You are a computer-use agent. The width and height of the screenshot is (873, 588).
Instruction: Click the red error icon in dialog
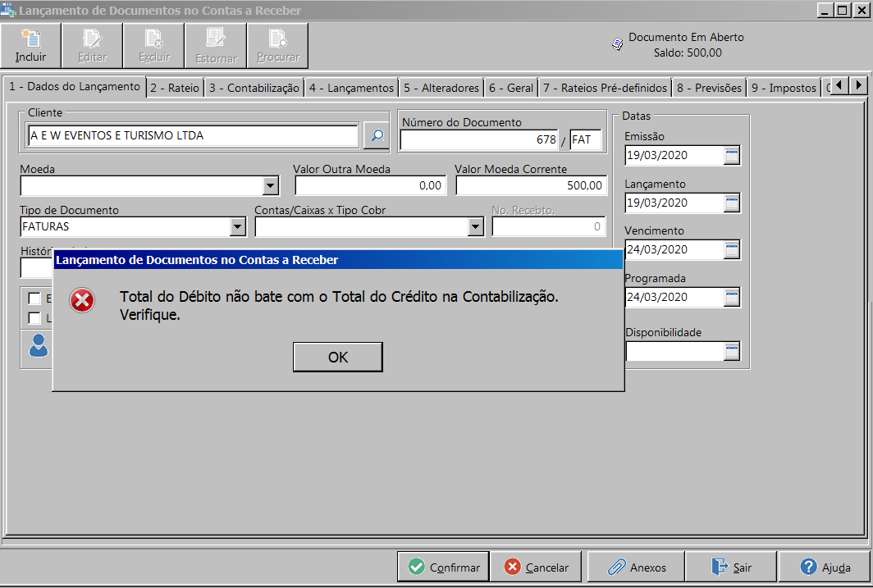pyautogui.click(x=82, y=300)
